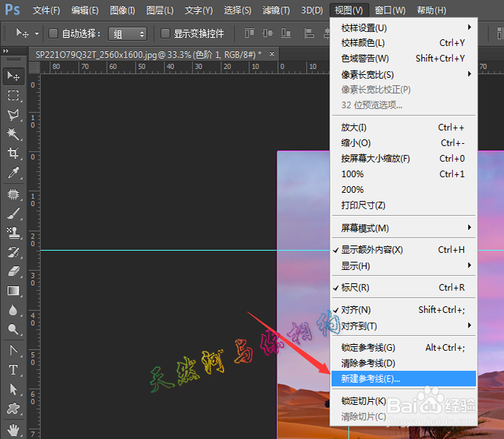This screenshot has width=504, height=439.
Task: Choose 打印尺寸(Z) item
Action: tap(404, 205)
